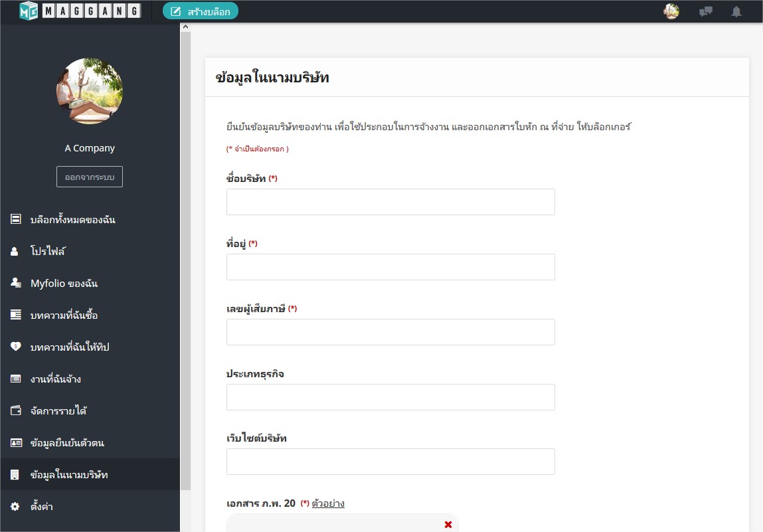The height and width of the screenshot is (532, 763).
Task: Click the ข้อมูลยืนยันตัวตน ID card icon
Action: point(16,442)
